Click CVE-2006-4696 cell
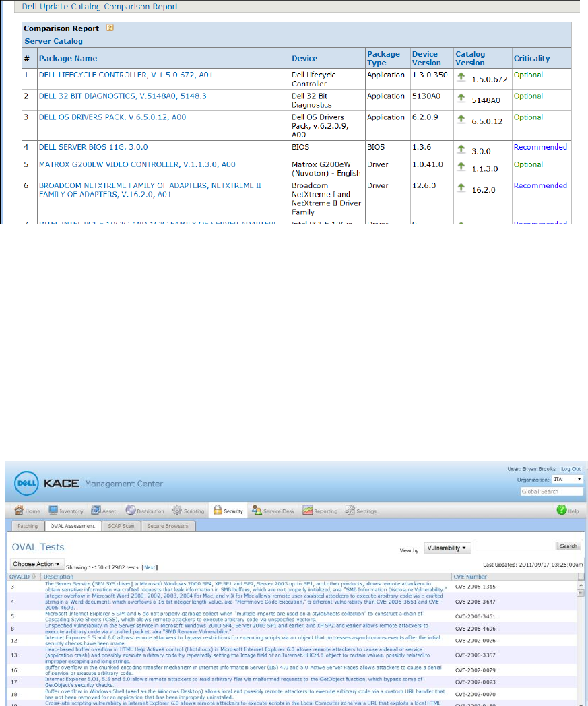 pyautogui.click(x=475, y=629)
